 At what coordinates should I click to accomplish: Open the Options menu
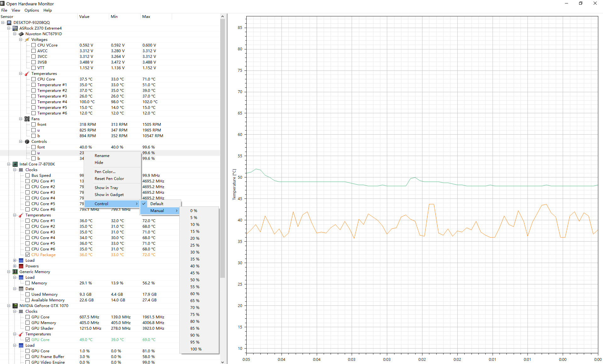click(x=32, y=10)
